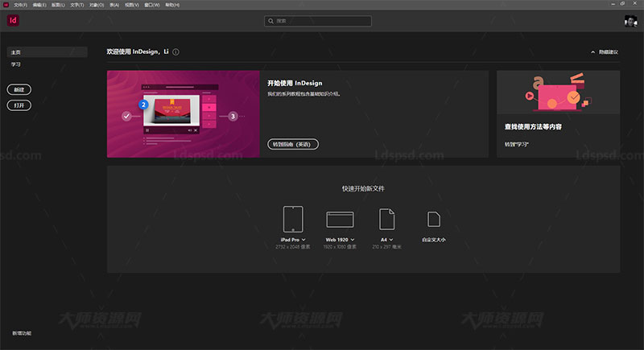The height and width of the screenshot is (350, 644).
Task: Open the 视图(V) menu
Action: tap(132, 5)
